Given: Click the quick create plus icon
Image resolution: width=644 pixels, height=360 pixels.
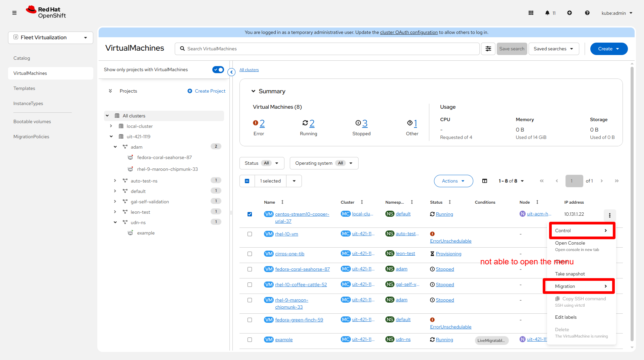Looking at the screenshot, I should (570, 13).
